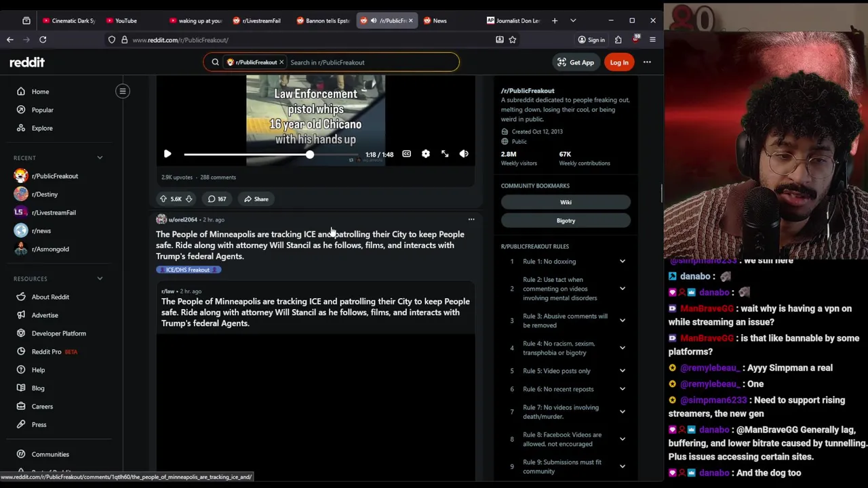Viewport: 868px width, 488px height.
Task: Open the ICE/DHS Freakout flair tag
Action: (189, 270)
